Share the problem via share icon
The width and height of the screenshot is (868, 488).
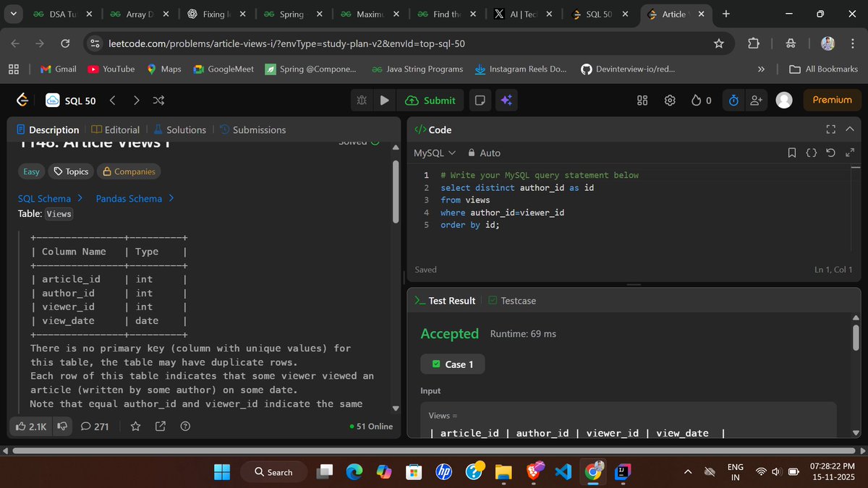[161, 427]
